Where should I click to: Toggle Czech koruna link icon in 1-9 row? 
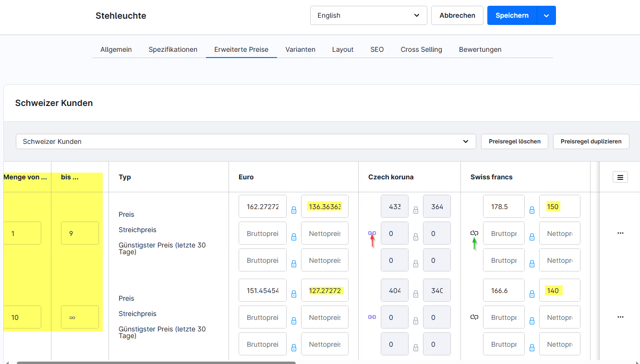[372, 233]
